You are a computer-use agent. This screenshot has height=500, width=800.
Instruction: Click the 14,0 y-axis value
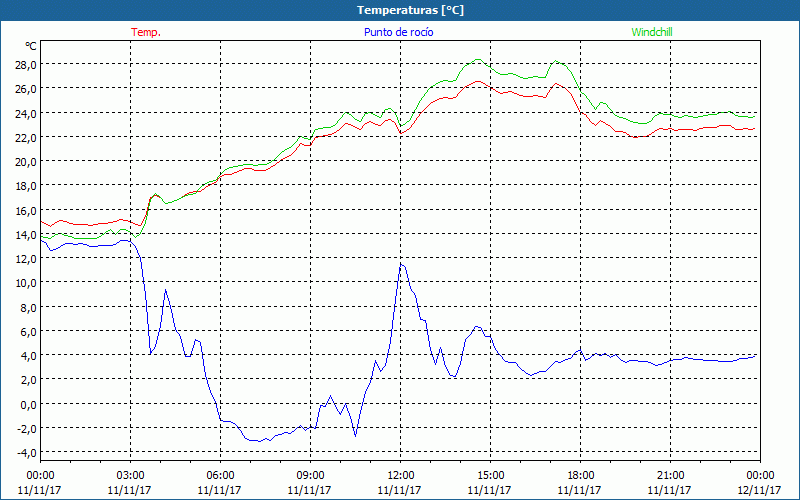(27, 235)
